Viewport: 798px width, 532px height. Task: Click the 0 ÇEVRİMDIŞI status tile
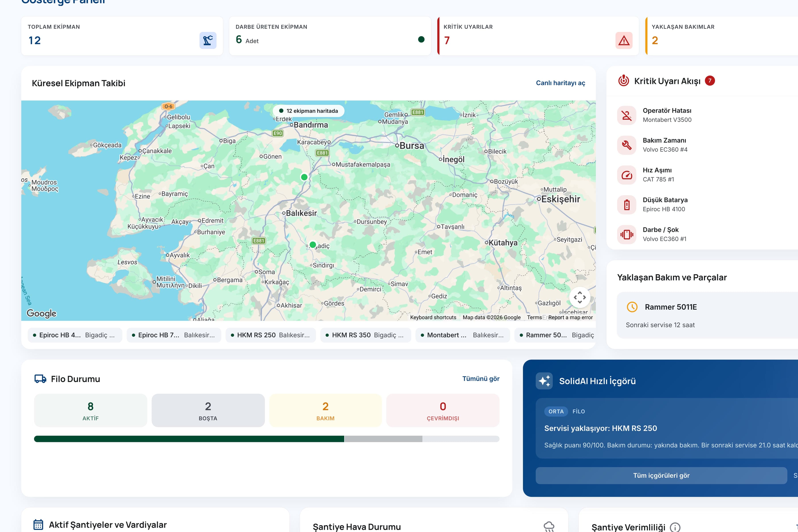[x=443, y=411]
